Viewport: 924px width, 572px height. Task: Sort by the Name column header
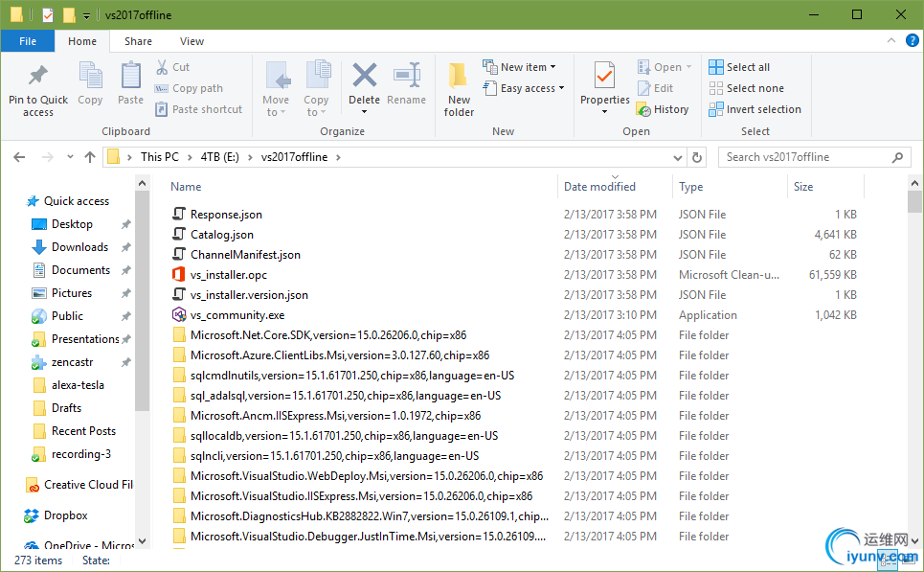pyautogui.click(x=186, y=187)
